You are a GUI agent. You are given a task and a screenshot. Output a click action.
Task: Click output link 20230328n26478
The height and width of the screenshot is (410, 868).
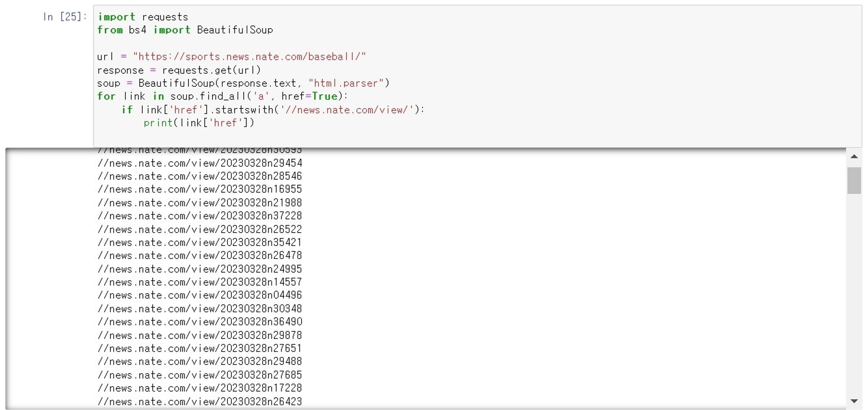(200, 256)
